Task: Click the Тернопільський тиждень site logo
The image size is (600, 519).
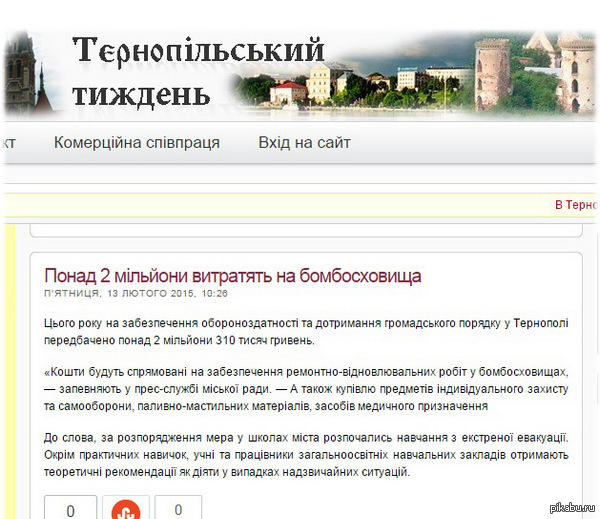Action: (x=198, y=72)
